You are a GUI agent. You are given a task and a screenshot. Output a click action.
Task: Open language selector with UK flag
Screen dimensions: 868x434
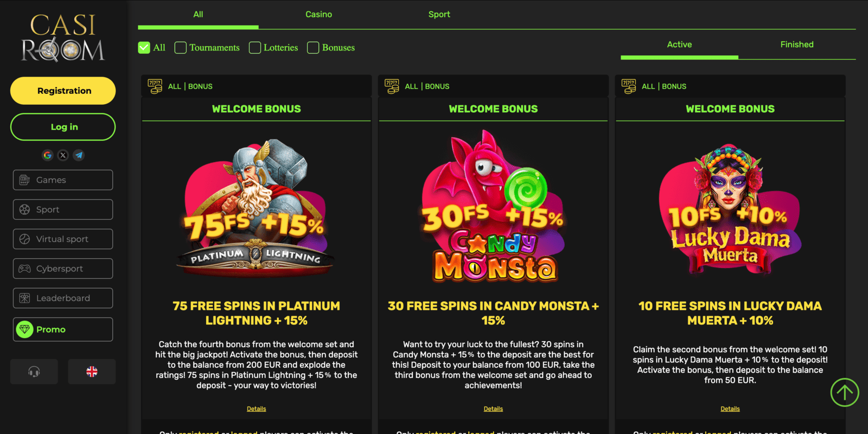pyautogui.click(x=92, y=372)
